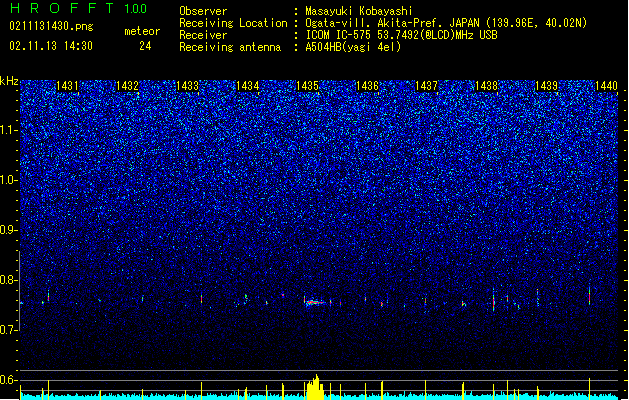Click the Observer label
The image size is (629, 400).
203,11
